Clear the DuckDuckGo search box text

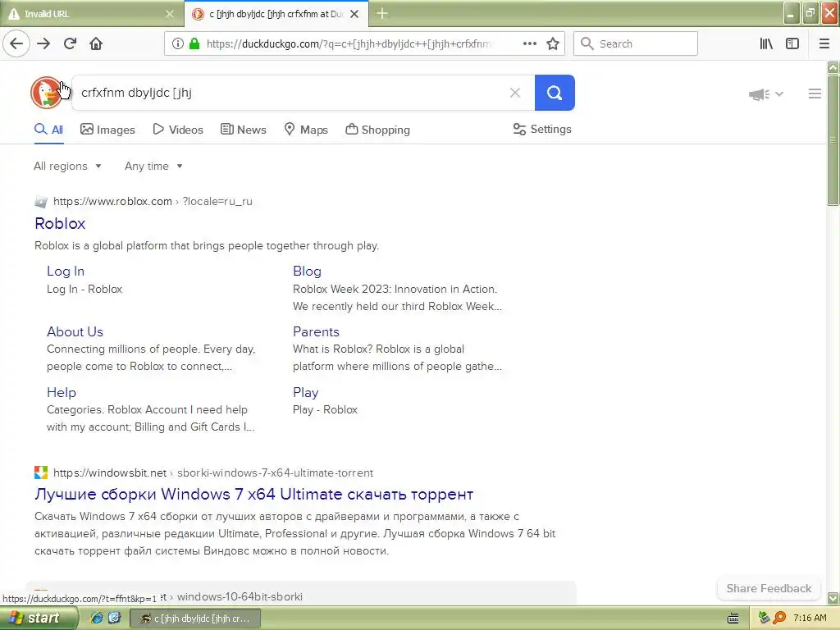point(515,93)
